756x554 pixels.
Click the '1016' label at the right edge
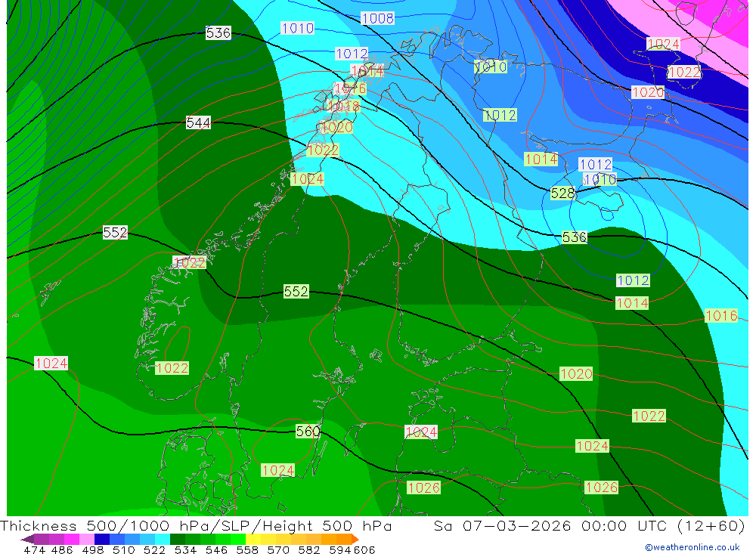pos(721,315)
